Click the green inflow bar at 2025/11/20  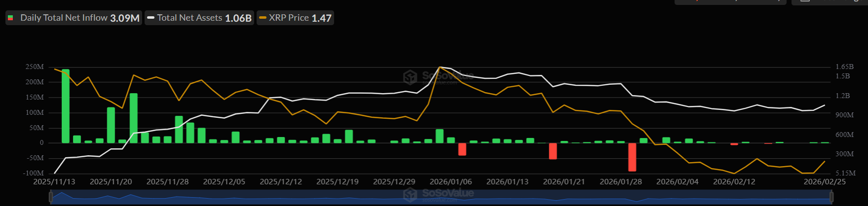point(111,125)
